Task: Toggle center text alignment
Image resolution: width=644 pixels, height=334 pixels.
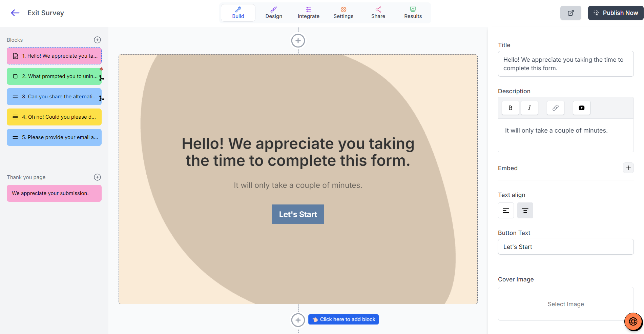Action: (525, 210)
